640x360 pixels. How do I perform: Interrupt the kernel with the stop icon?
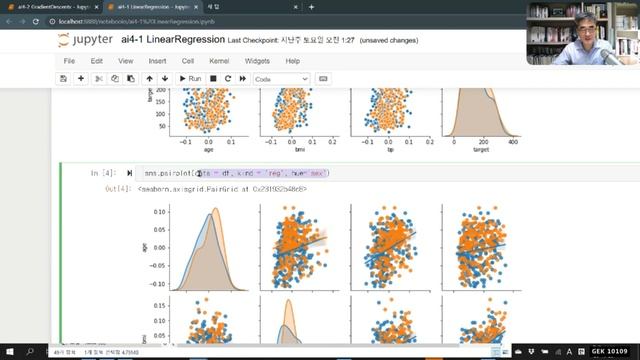(x=213, y=79)
